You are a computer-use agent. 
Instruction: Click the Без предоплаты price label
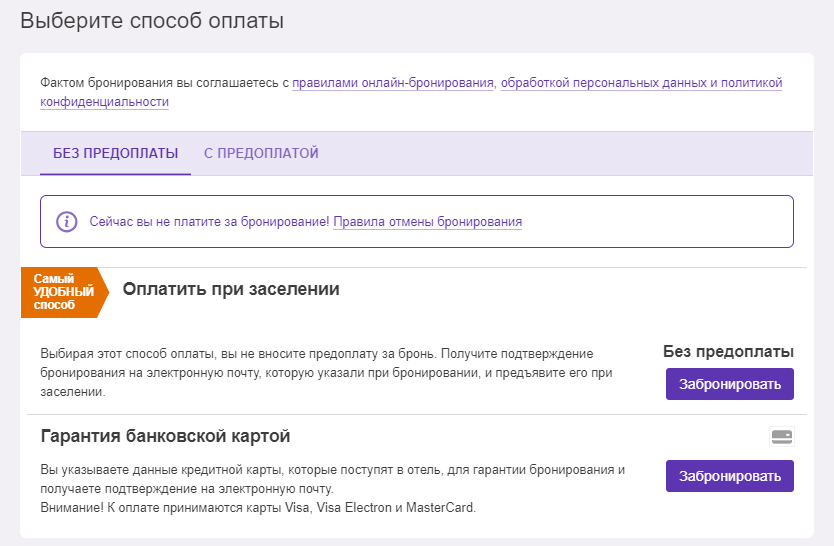(x=728, y=351)
